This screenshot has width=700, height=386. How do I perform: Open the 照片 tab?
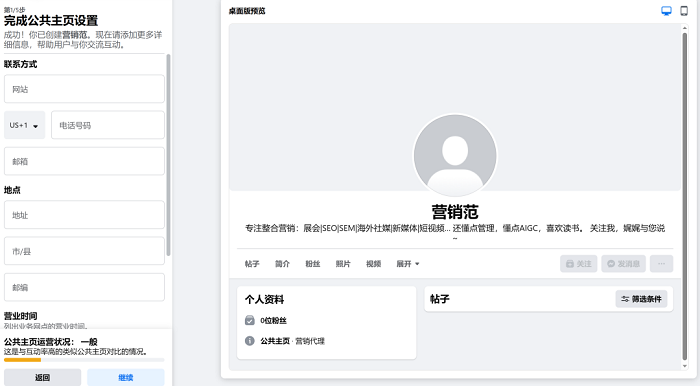343,264
